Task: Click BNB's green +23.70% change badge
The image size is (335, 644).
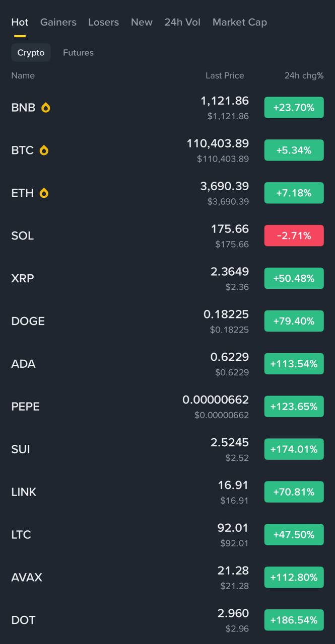Action: click(294, 108)
